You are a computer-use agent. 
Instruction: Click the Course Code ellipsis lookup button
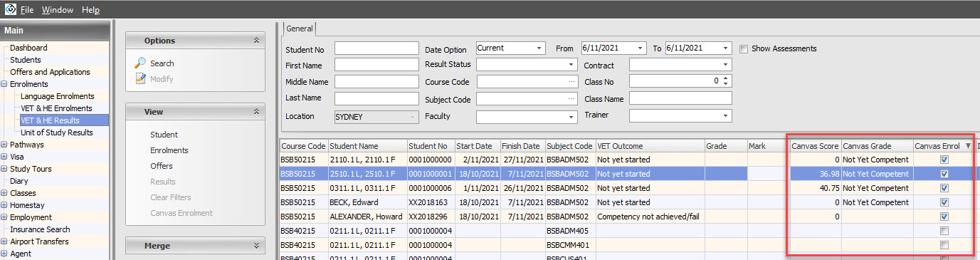click(571, 82)
